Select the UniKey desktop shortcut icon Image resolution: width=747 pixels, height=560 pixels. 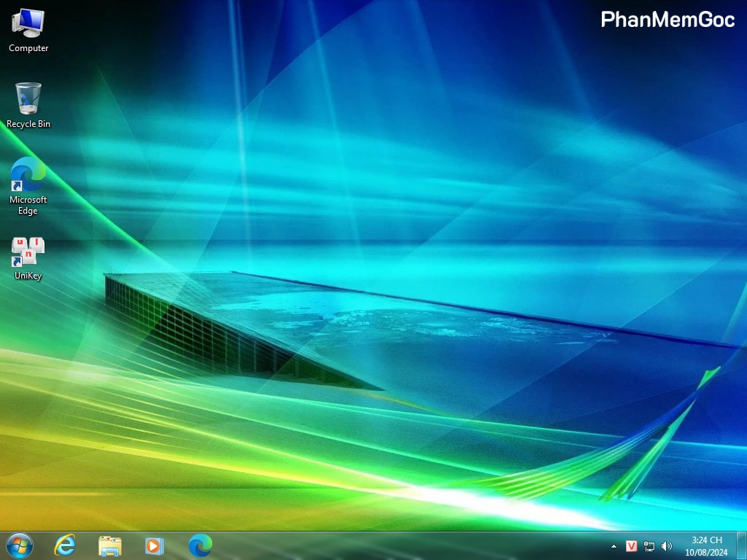click(28, 252)
